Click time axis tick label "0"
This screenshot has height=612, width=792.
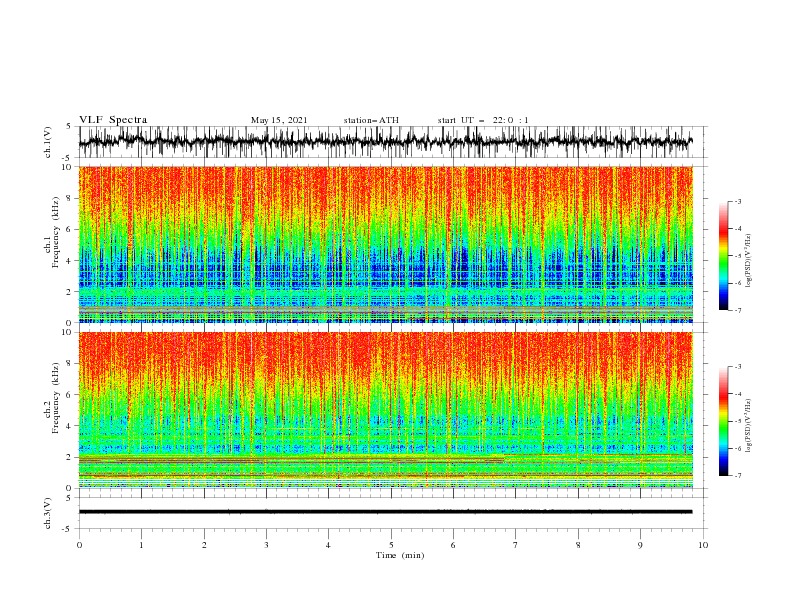pos(79,545)
